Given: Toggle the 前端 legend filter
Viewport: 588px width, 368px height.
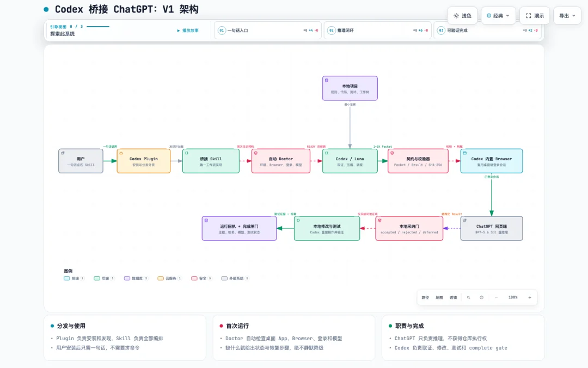Looking at the screenshot, I should click(x=74, y=278).
